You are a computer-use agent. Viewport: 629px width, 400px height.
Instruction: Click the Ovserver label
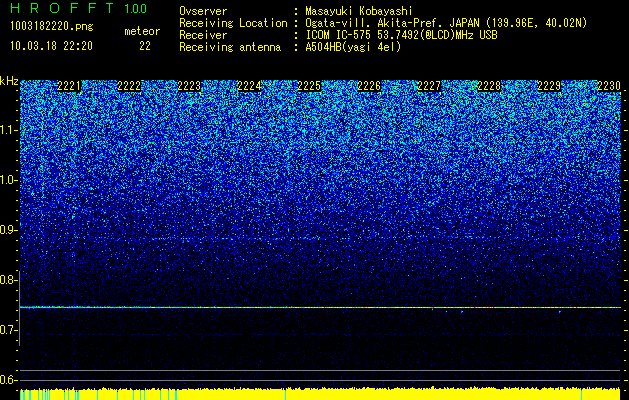[x=203, y=11]
